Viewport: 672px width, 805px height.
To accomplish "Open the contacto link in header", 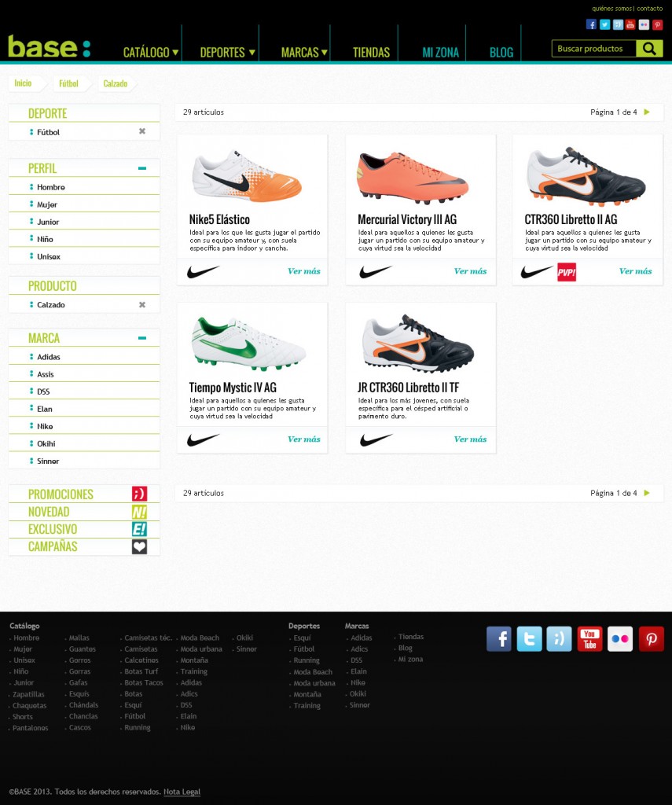I will point(649,9).
